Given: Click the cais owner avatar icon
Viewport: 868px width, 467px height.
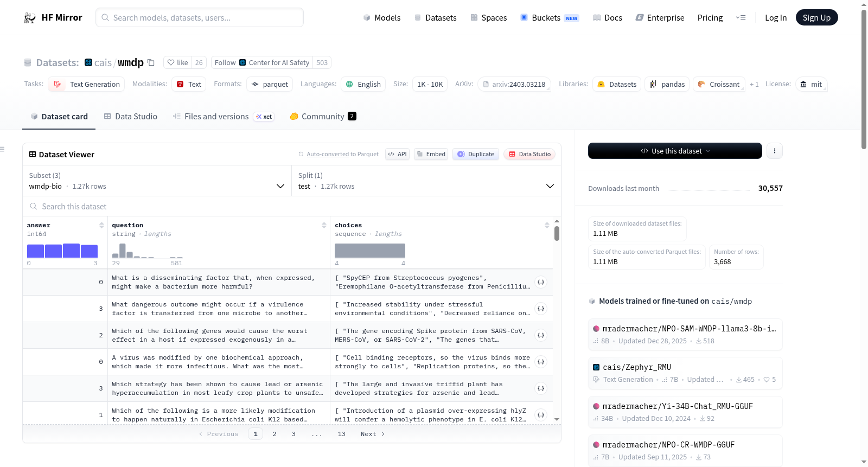Looking at the screenshot, I should pos(88,62).
